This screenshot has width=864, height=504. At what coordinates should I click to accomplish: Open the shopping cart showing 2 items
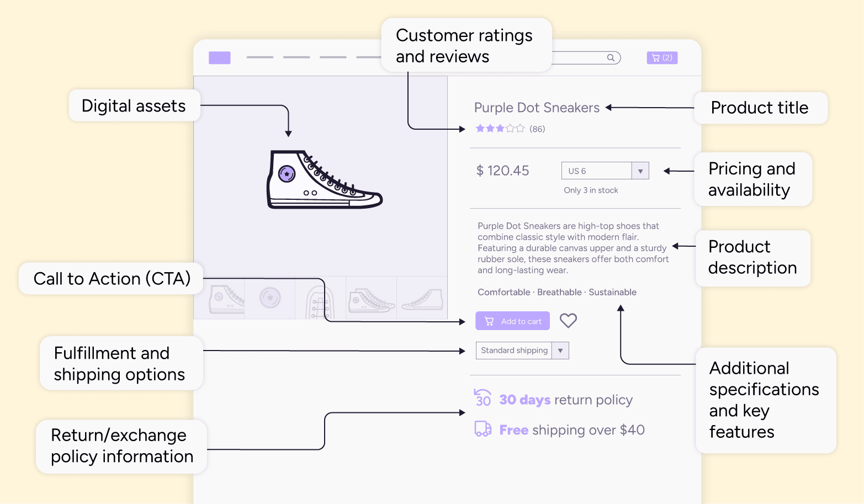(x=661, y=58)
